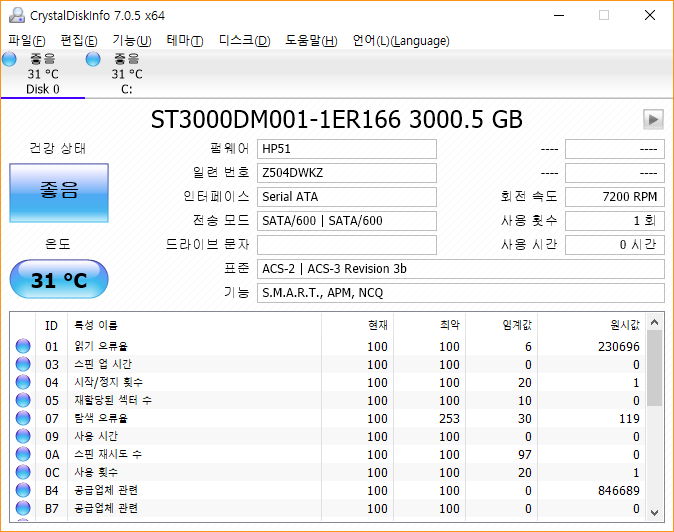Select the C: drive tab
Image resolution: width=674 pixels, height=532 pixels.
pos(127,74)
